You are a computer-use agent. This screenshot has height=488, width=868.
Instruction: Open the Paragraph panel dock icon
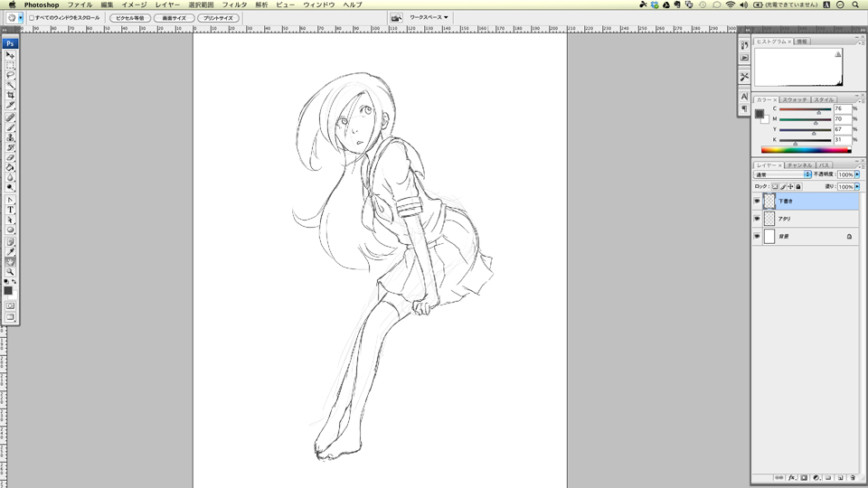coord(744,109)
